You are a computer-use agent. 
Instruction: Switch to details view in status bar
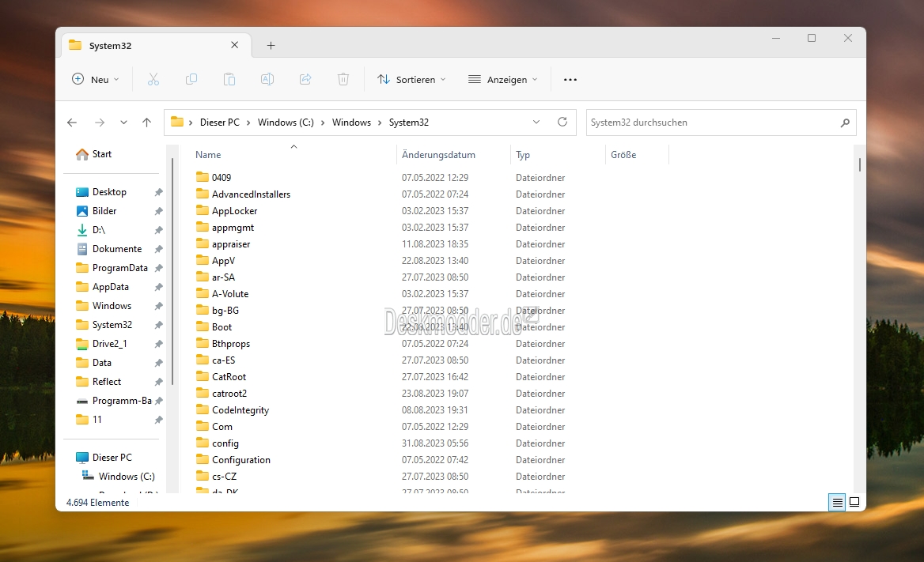(837, 503)
